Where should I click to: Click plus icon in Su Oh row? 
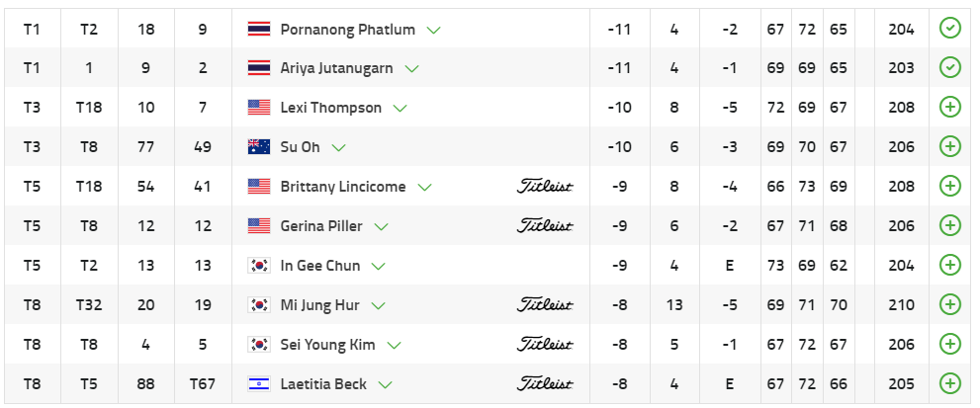949,146
